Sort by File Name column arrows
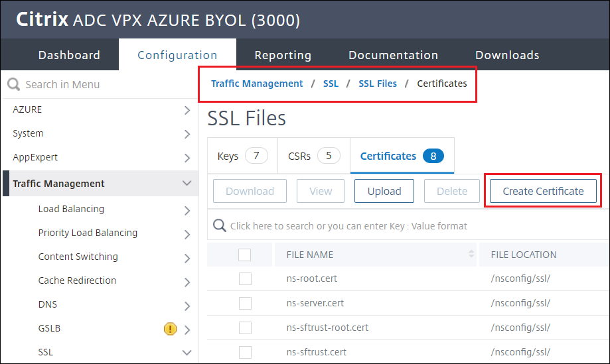 click(x=471, y=255)
